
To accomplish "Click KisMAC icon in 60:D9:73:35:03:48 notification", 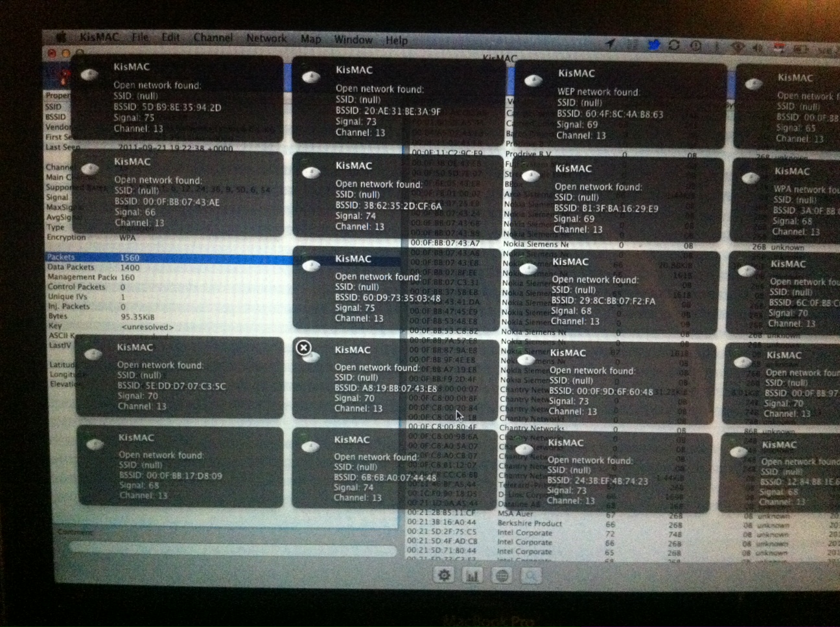I will coord(311,266).
